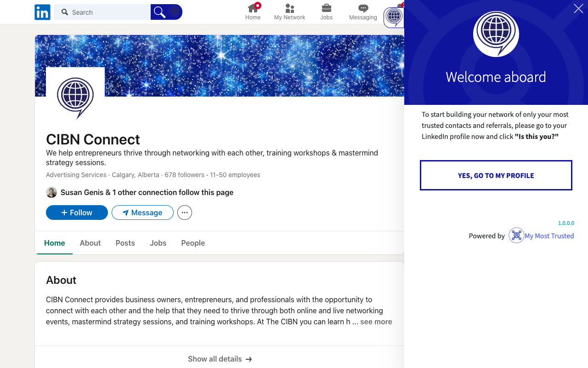Message CIBN Connect

142,213
